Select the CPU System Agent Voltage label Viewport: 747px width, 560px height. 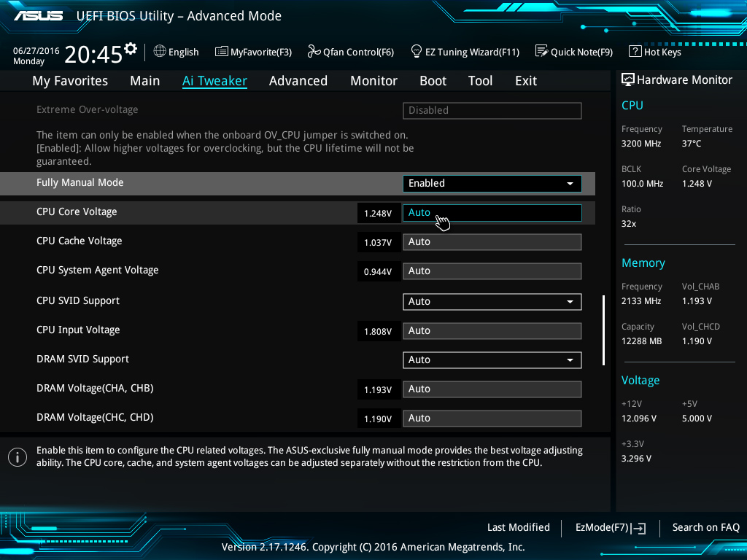point(98,270)
